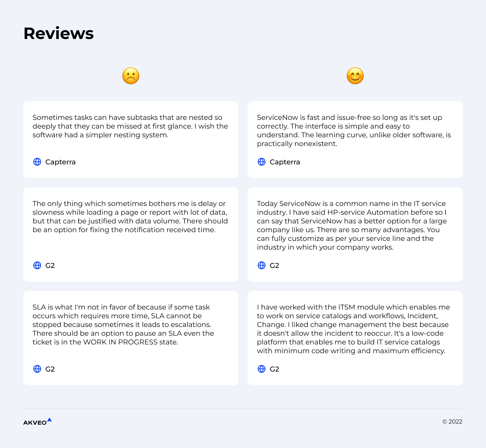Click globe icon under SLA escalations review
Screen dimensions: 486x448
(37, 369)
